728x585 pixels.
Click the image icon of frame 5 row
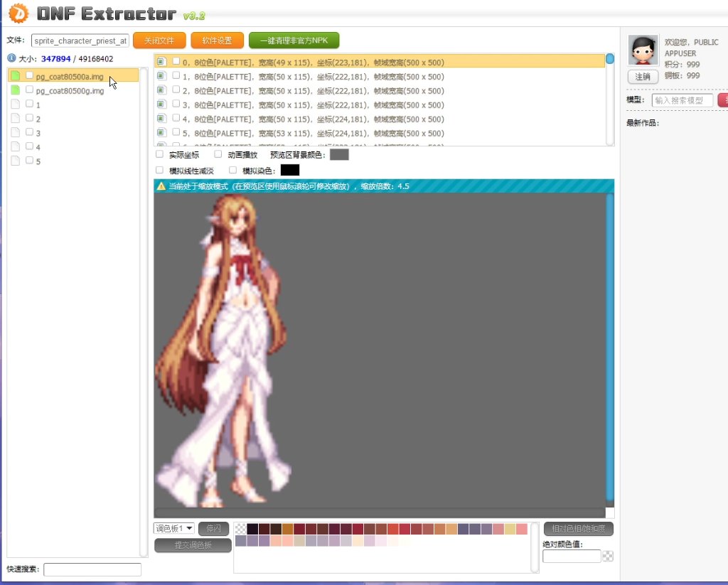click(161, 132)
